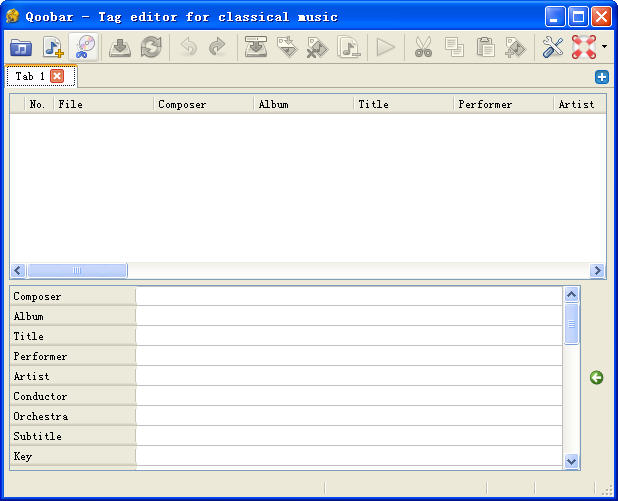Click the Title input field
The width and height of the screenshot is (618, 501).
pos(349,336)
